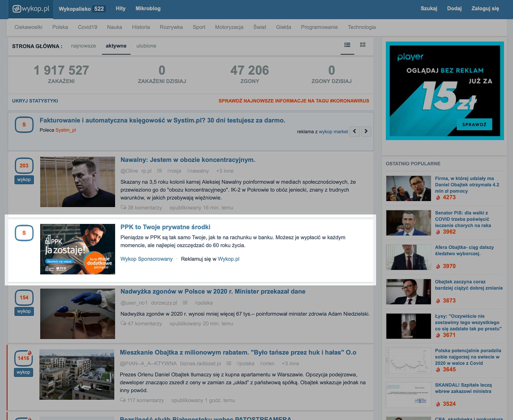Click hot count 4273 flame icon

click(438, 197)
